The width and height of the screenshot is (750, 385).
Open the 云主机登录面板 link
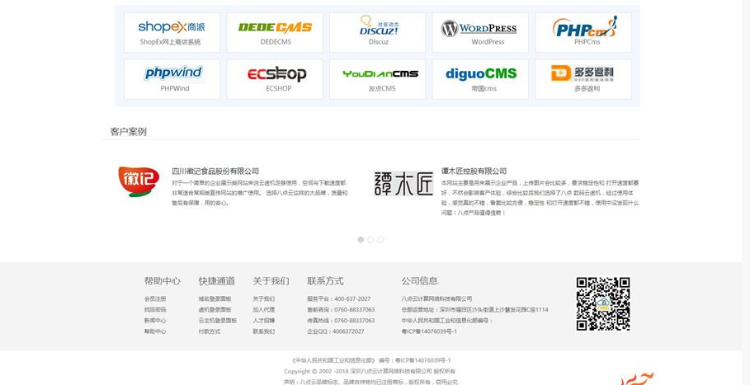point(218,320)
